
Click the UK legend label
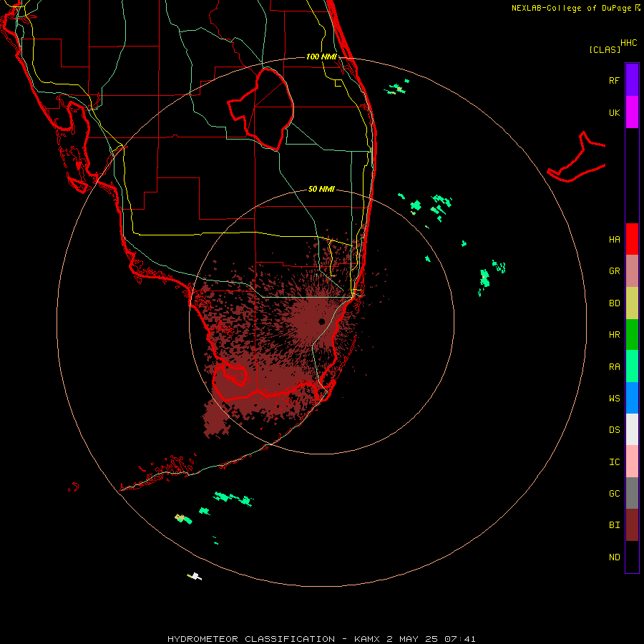click(x=614, y=112)
